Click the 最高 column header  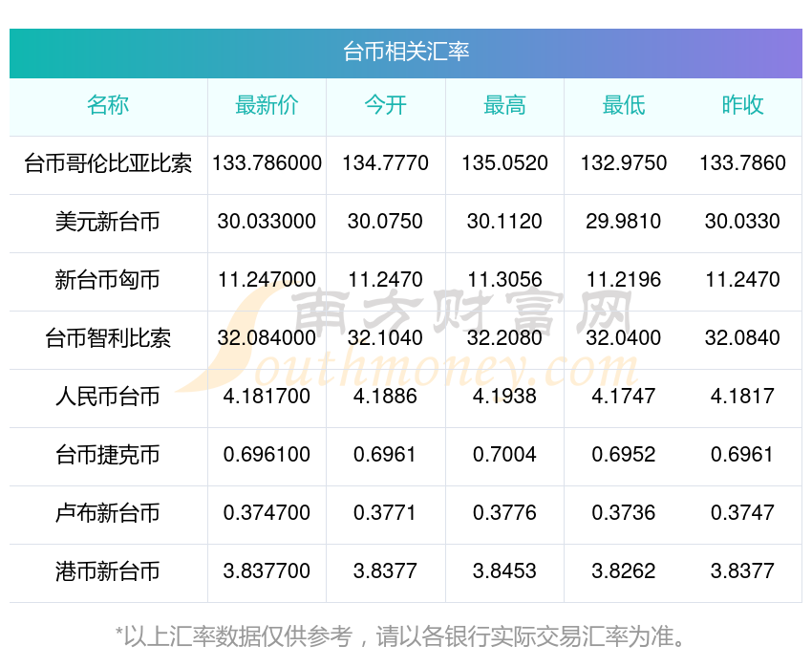click(504, 105)
